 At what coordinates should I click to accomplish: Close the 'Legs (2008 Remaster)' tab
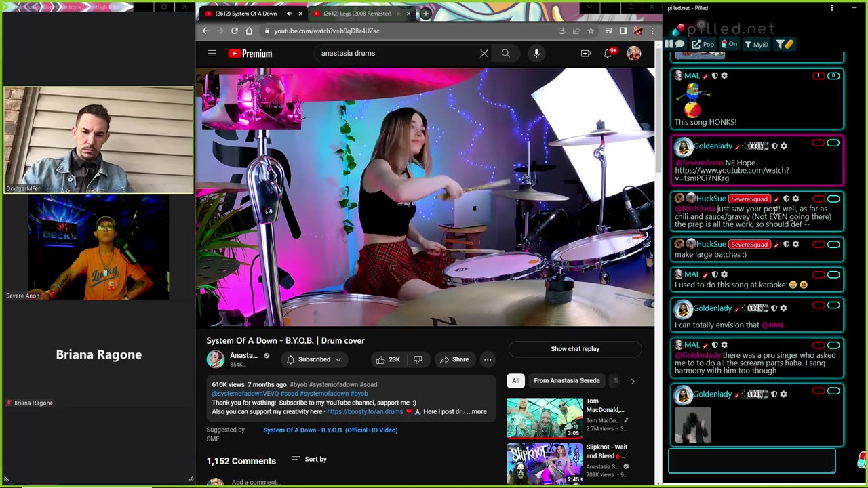[x=408, y=14]
